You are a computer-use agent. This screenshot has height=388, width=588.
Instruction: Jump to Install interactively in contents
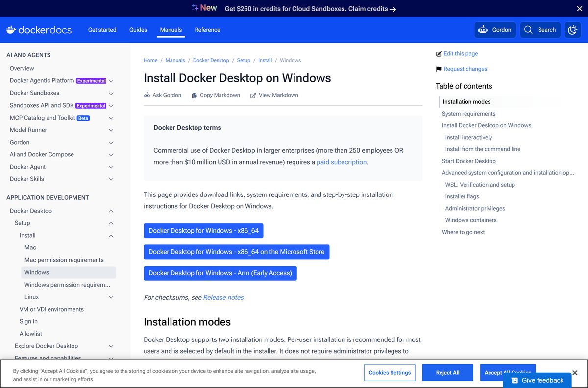click(x=468, y=137)
